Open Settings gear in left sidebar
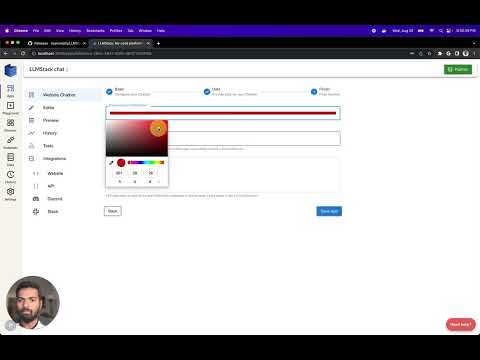This screenshot has width=480, height=360. click(x=10, y=194)
